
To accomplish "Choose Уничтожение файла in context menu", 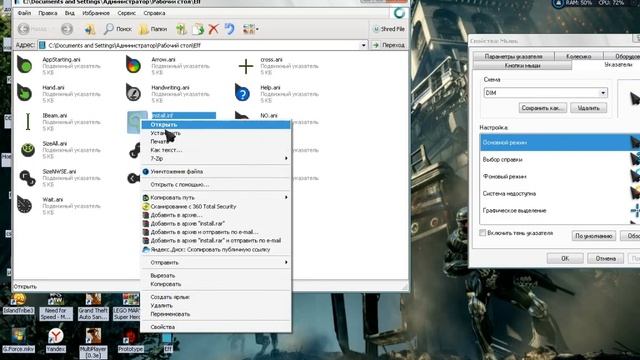I will 216,171.
